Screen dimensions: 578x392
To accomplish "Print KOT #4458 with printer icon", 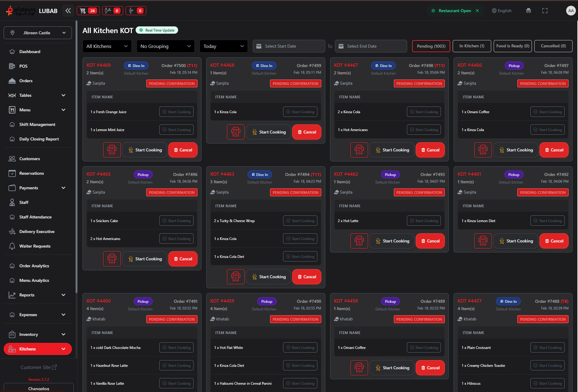I will (x=359, y=368).
